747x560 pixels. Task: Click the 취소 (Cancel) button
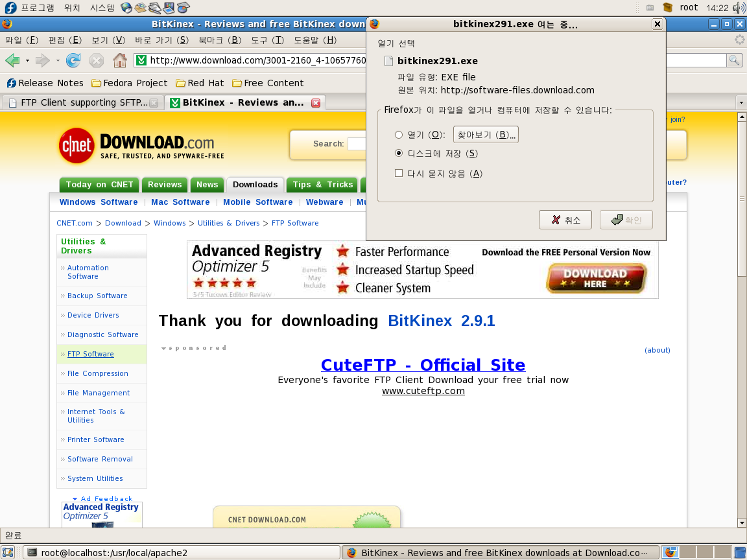[565, 220]
